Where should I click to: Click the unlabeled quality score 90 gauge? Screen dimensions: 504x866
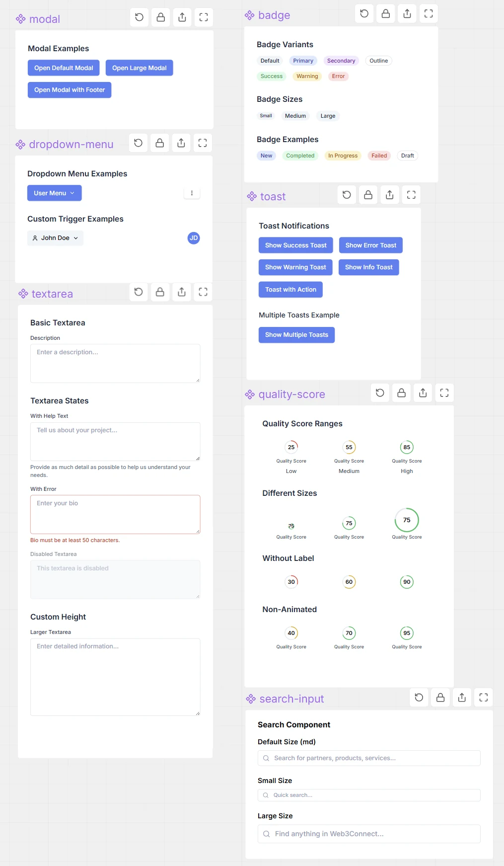(x=407, y=582)
